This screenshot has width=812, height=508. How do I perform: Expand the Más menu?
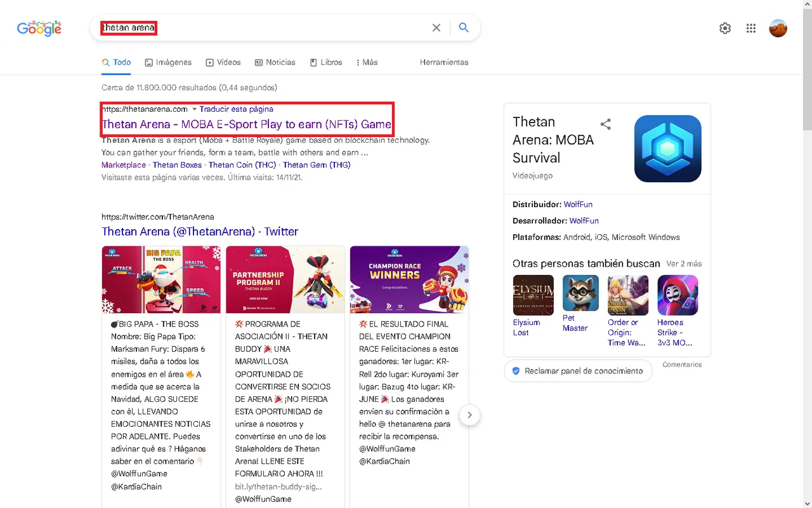point(367,62)
